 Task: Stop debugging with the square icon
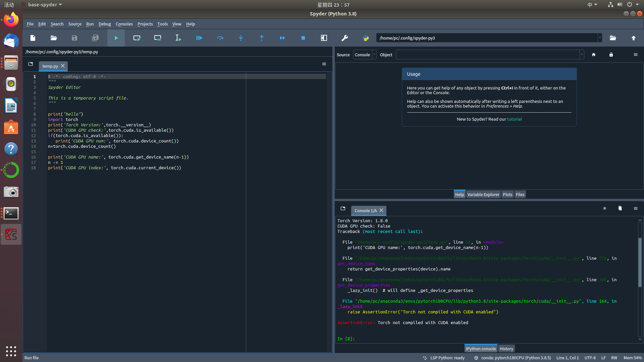[303, 38]
